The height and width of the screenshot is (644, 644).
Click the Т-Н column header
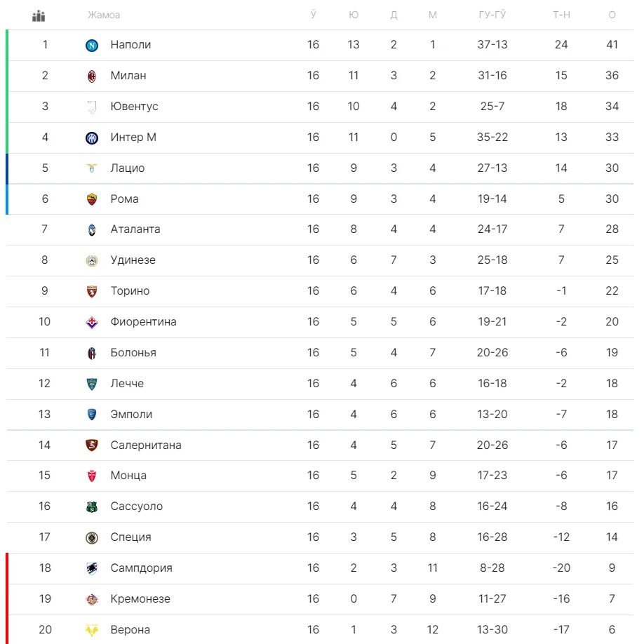561,15
